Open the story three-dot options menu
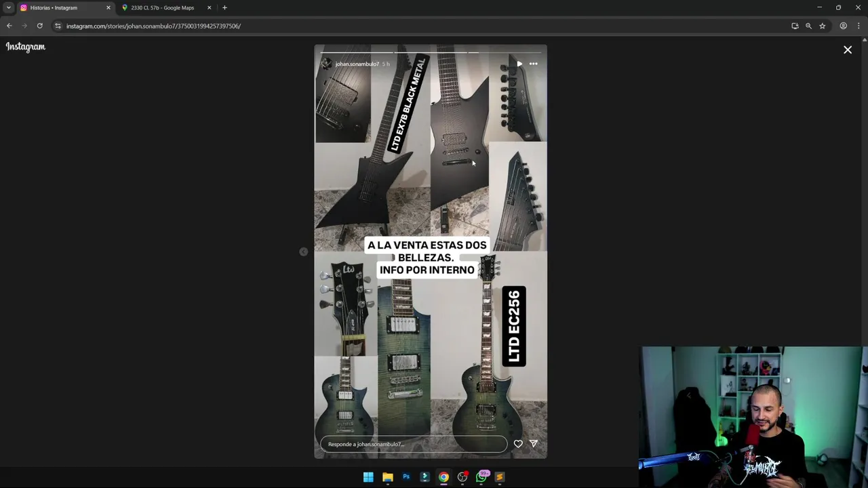 click(534, 64)
